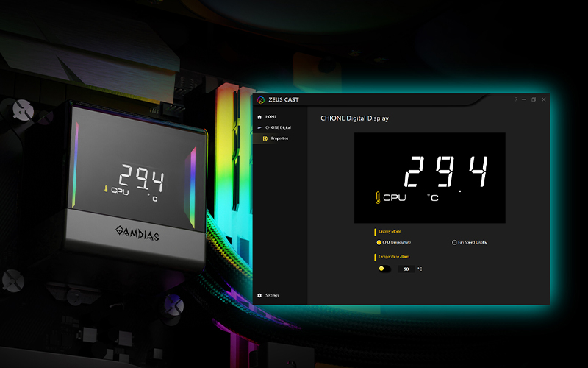
Task: Close the ZEUS CAST window
Action: [x=543, y=99]
